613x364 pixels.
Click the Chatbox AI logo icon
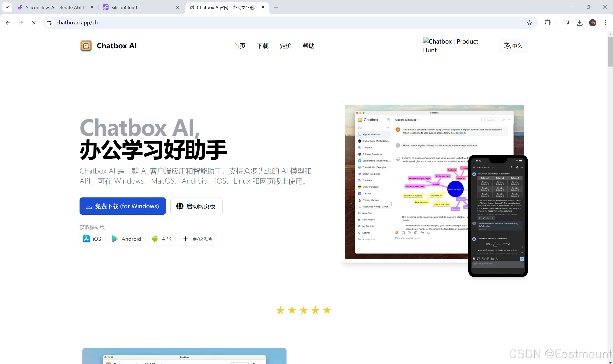point(86,46)
